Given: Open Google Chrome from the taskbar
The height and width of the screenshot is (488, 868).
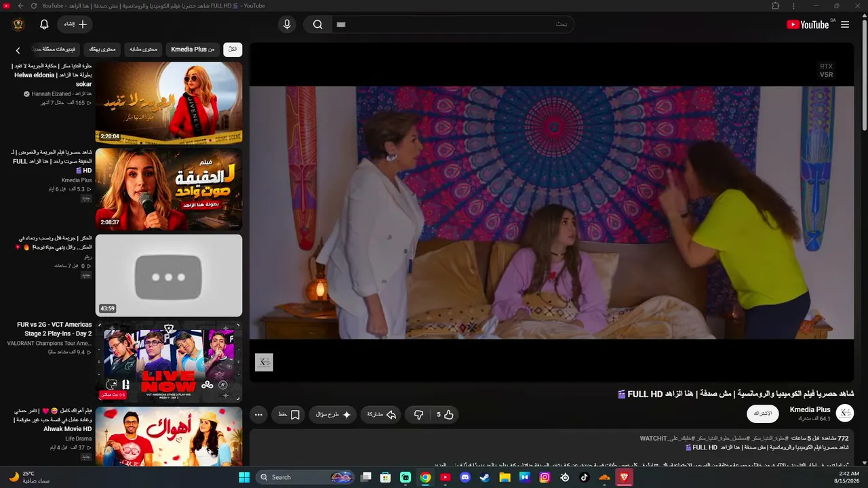Looking at the screenshot, I should (425, 477).
